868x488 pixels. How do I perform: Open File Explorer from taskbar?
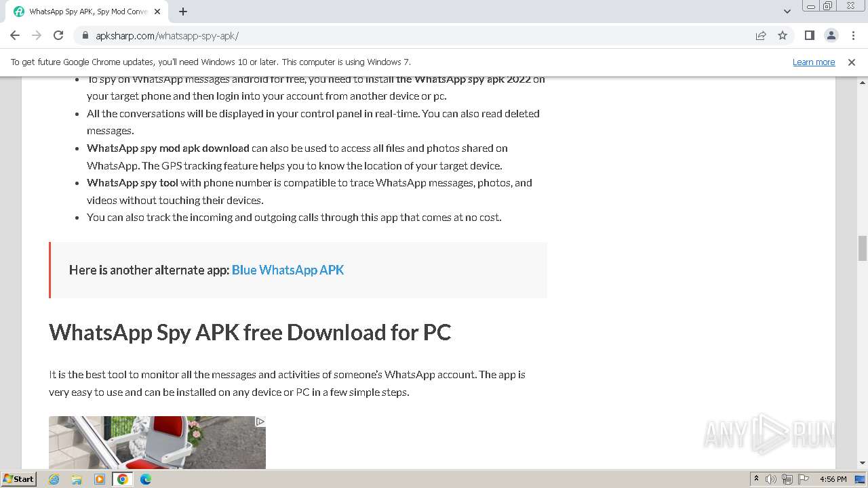point(77,479)
